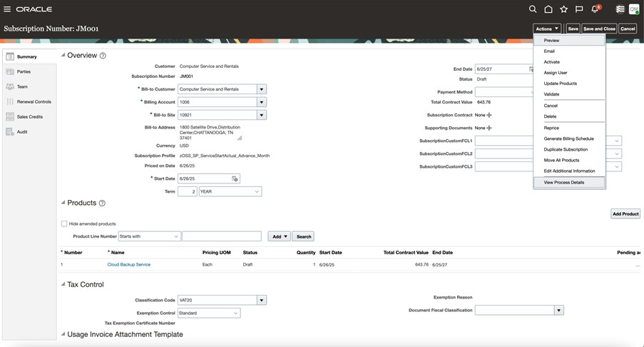Open Product Line Number Starts with dropdown
Screen dimensions: 644x347
coord(150,236)
